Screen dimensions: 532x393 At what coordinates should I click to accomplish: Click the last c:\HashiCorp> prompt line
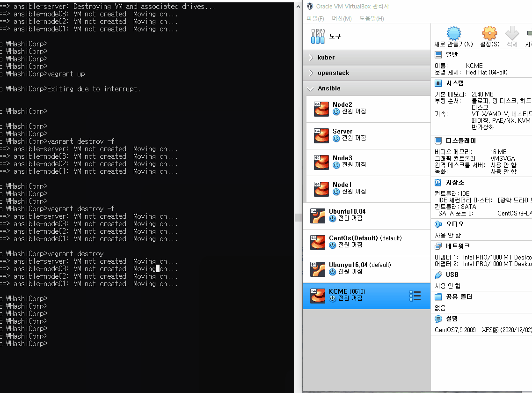click(24, 344)
